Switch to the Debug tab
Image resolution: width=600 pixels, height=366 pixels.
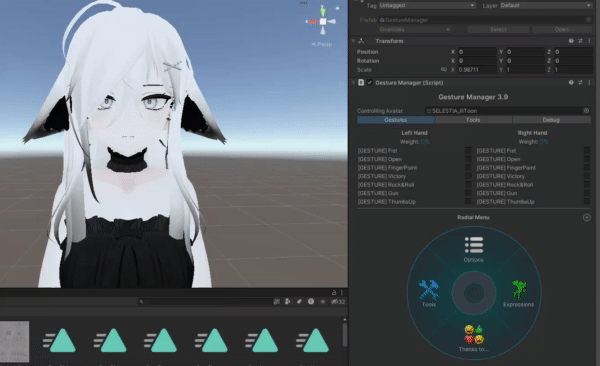[551, 120]
